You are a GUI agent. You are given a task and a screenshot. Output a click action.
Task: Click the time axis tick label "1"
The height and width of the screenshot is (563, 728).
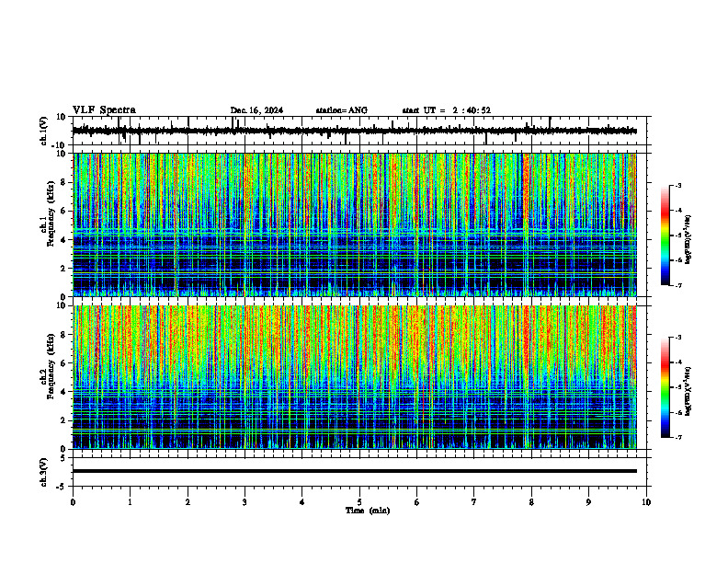click(x=130, y=502)
